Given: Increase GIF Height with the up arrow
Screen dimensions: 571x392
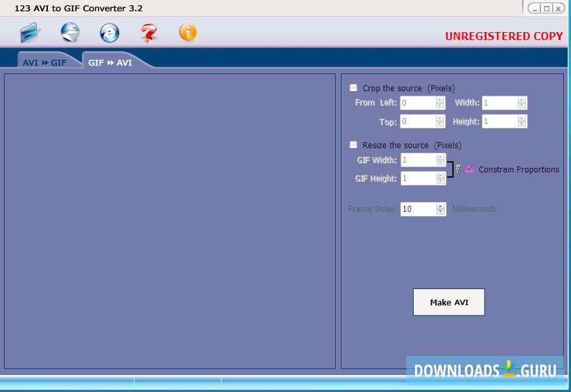Looking at the screenshot, I should [x=441, y=176].
